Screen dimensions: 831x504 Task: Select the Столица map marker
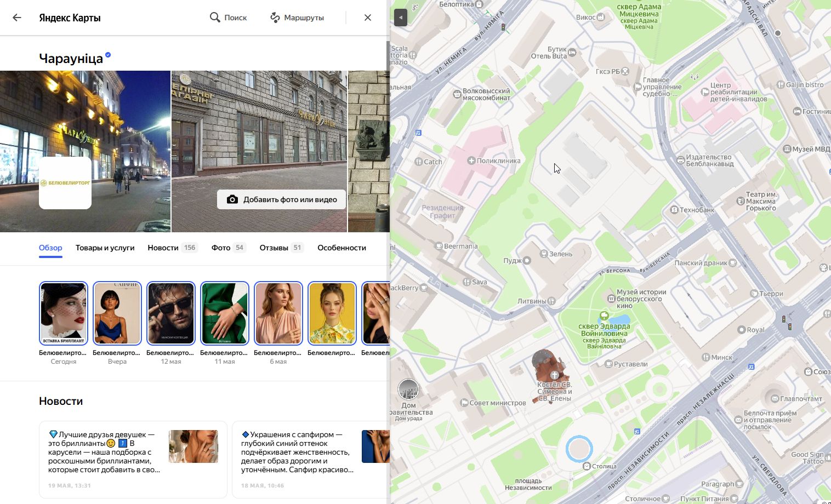(587, 466)
